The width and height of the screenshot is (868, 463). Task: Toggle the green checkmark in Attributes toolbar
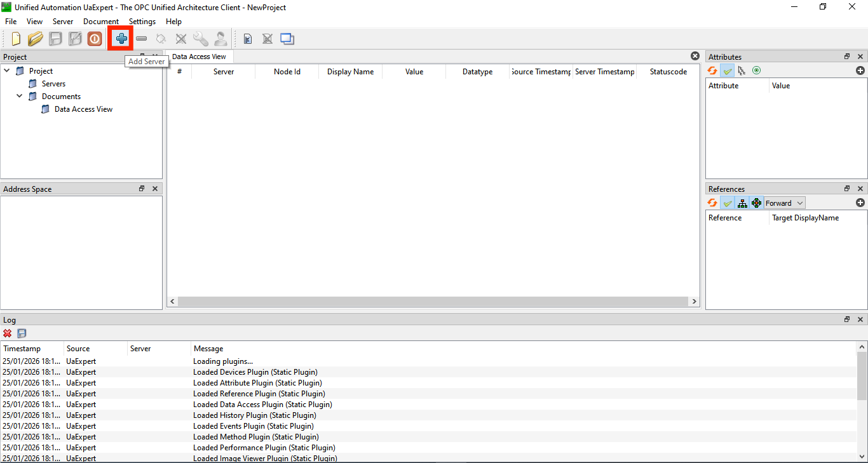(728, 70)
